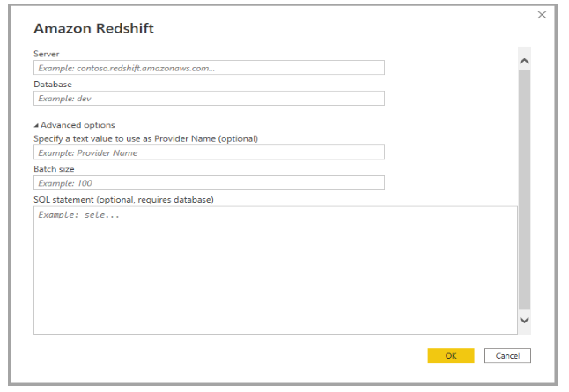Click the Advanced options label text
Image resolution: width=569 pixels, height=392 pixels.
pos(78,125)
